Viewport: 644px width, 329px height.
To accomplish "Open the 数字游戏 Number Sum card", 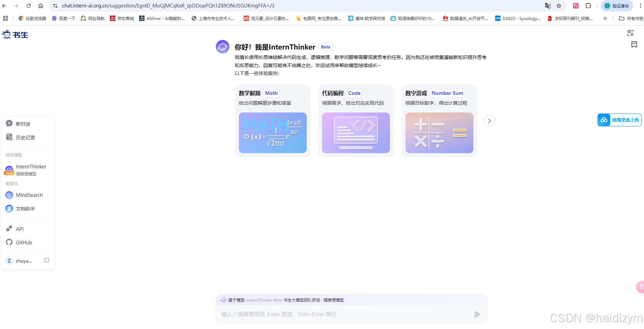I will tap(439, 121).
